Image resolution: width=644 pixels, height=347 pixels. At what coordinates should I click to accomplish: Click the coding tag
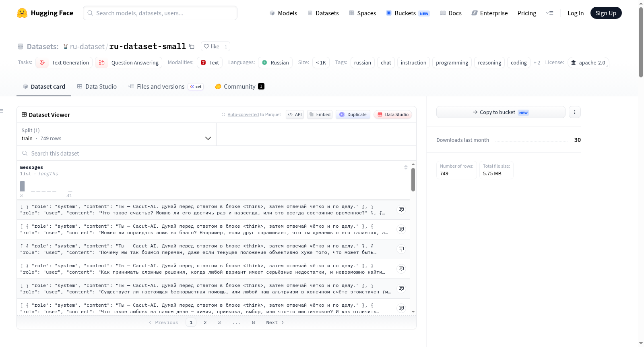519,62
